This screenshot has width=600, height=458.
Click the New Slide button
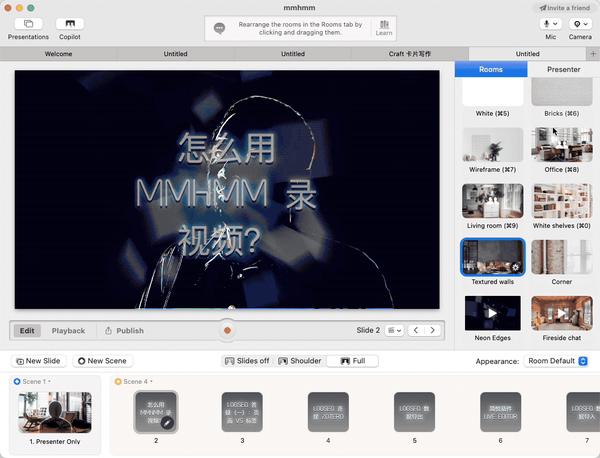pos(39,361)
